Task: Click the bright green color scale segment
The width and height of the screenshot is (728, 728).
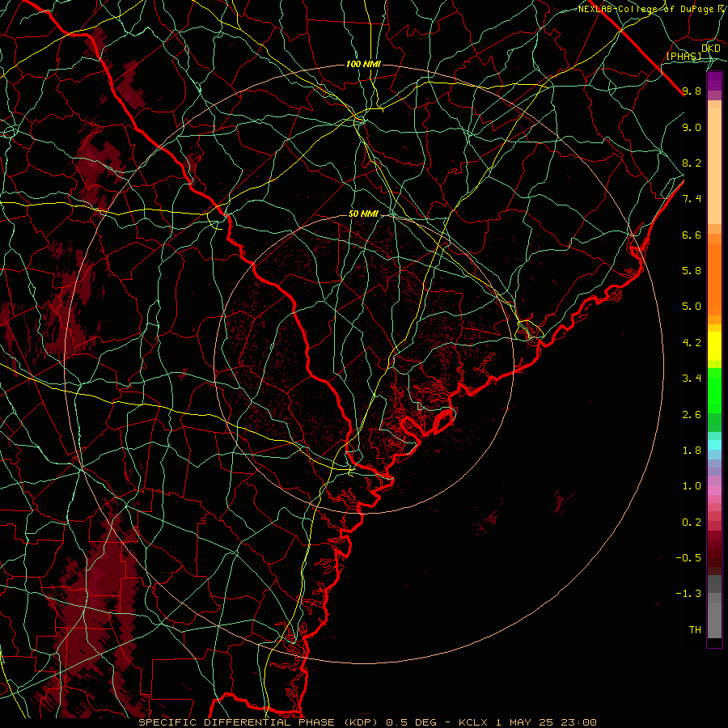Action: [714, 391]
